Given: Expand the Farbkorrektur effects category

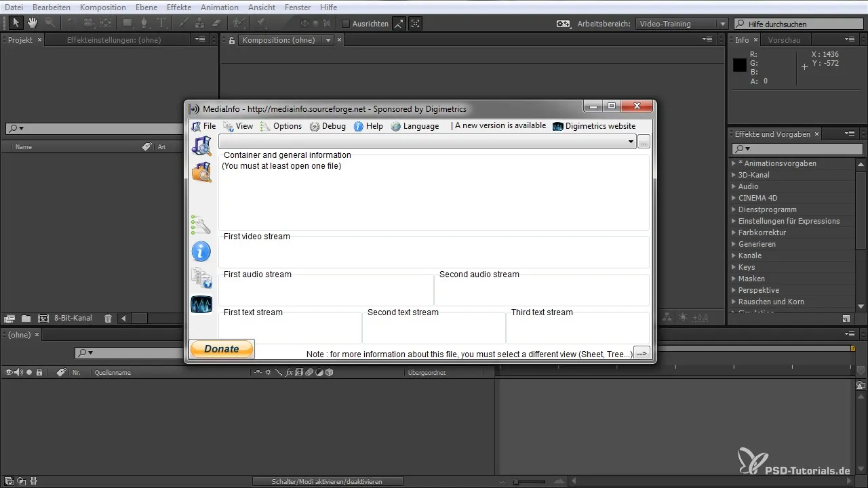Looking at the screenshot, I should pos(734,232).
